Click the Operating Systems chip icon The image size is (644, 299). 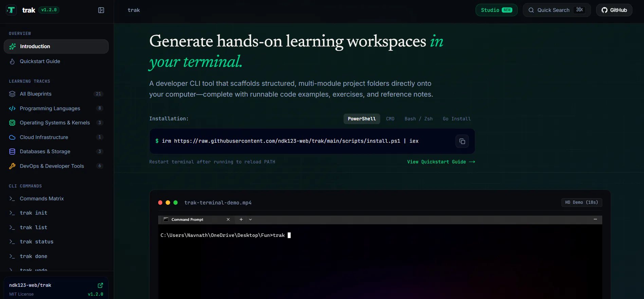tap(12, 123)
